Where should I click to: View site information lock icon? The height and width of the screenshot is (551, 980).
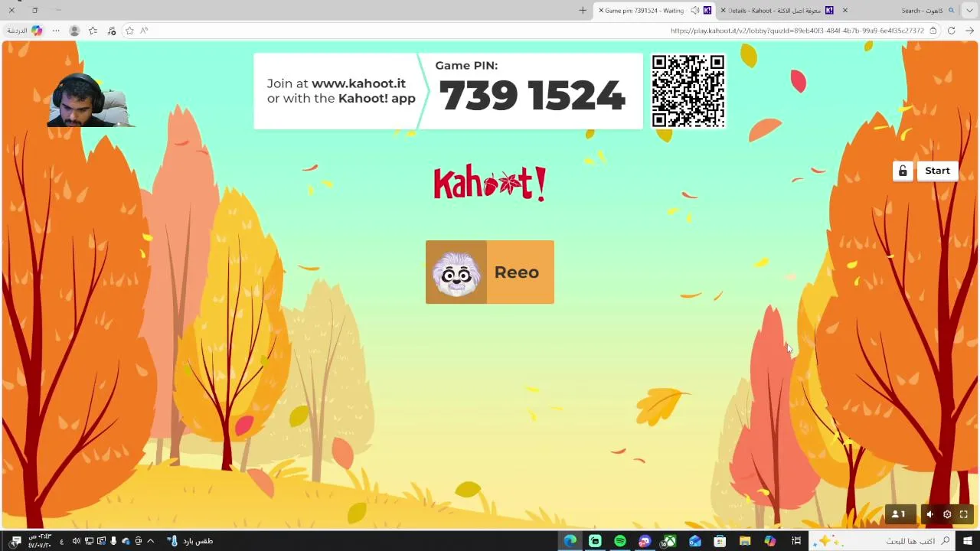tap(933, 31)
